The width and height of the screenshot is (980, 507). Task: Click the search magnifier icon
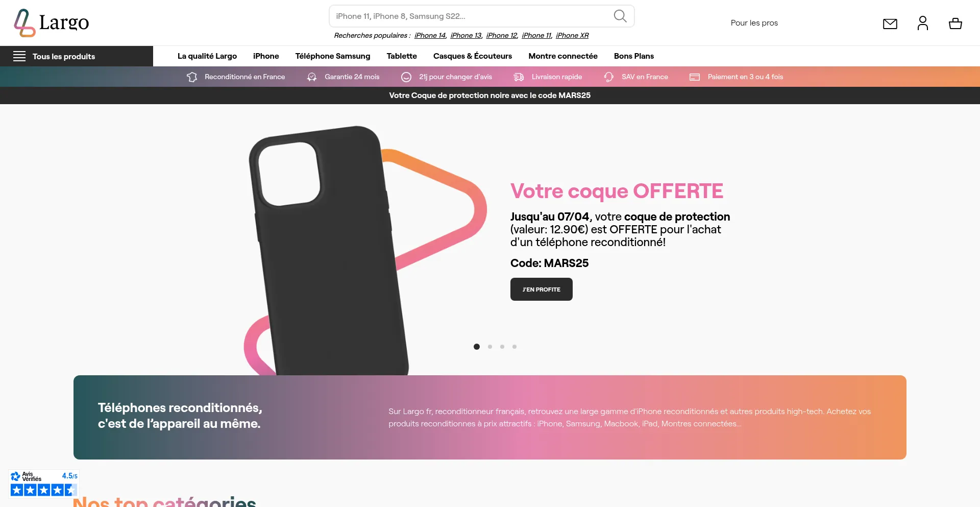click(620, 16)
